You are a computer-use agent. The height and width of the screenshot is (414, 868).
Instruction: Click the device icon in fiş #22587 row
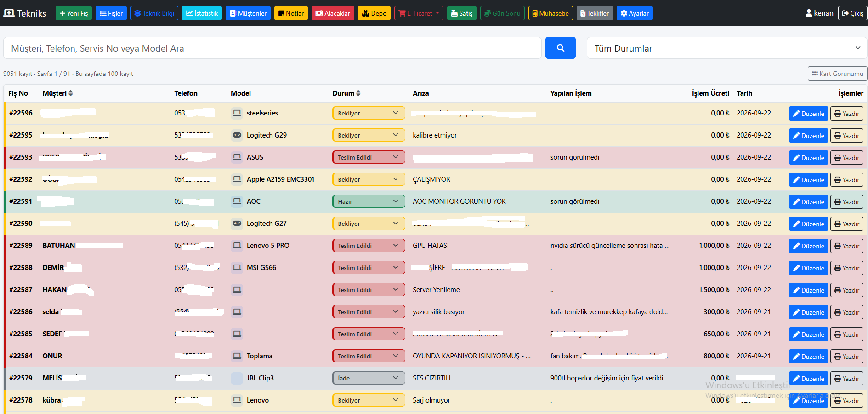coord(237,290)
